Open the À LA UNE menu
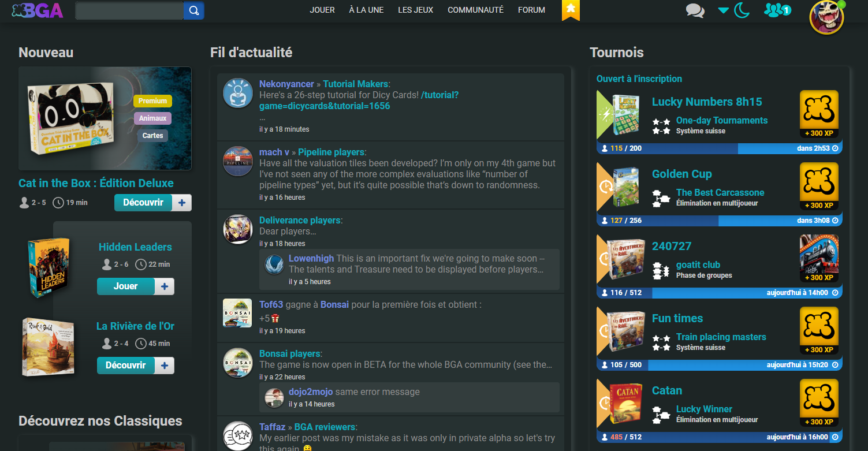The height and width of the screenshot is (451, 868). coord(366,10)
